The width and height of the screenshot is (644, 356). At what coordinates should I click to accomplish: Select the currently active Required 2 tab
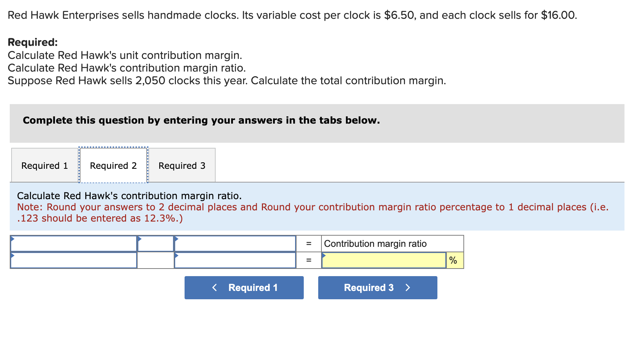[113, 166]
